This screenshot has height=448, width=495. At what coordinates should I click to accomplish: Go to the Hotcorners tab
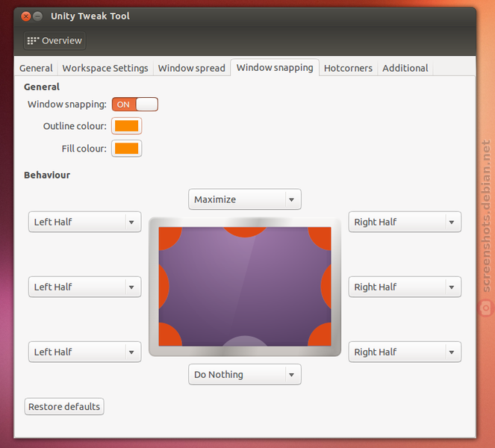click(348, 68)
